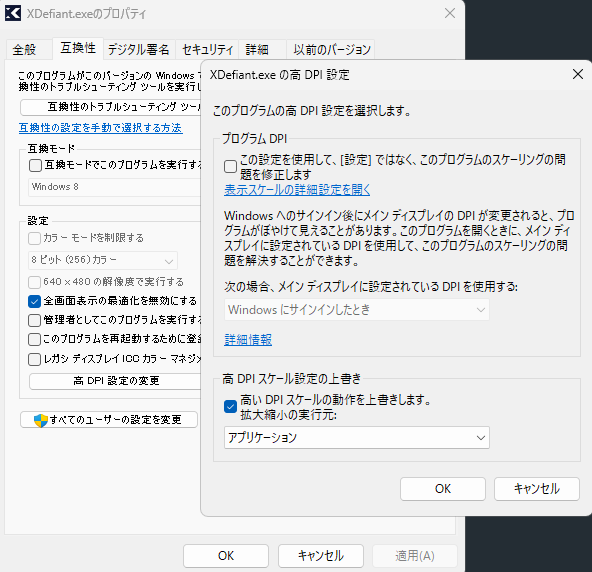Click the プログラム DPI group label
The height and width of the screenshot is (572, 592).
(254, 139)
